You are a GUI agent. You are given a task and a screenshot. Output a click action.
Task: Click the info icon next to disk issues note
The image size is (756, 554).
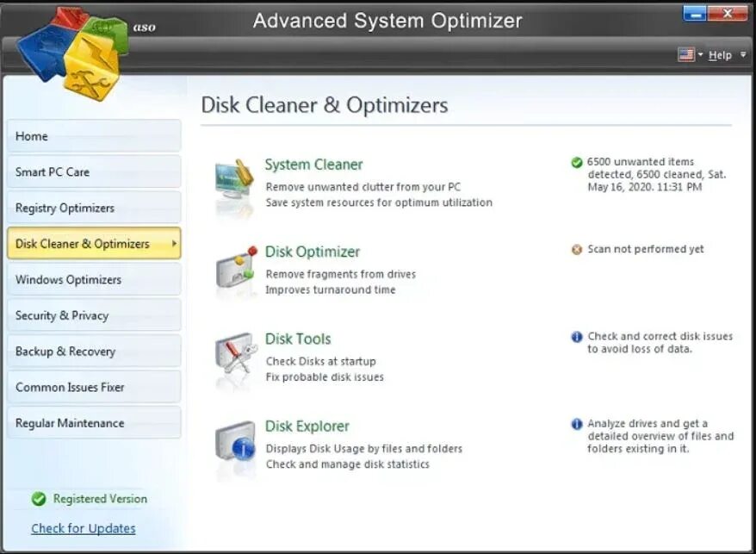click(575, 337)
